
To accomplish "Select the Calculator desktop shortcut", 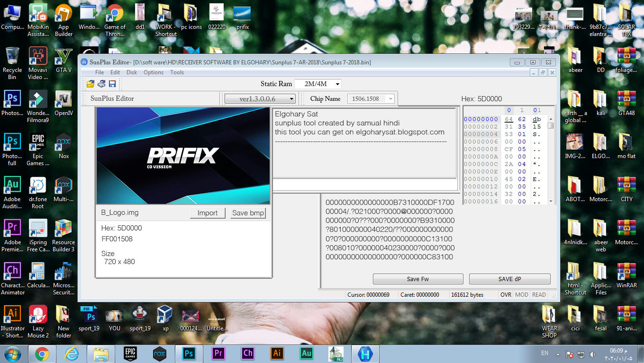I will [38, 275].
